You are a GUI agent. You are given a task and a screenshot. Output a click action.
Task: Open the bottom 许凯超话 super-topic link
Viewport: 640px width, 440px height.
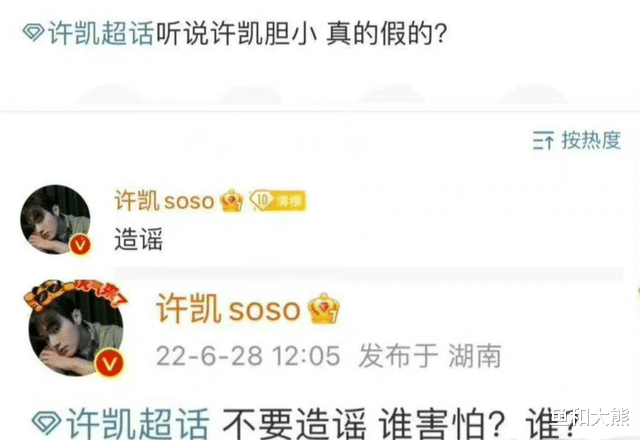pos(138,424)
